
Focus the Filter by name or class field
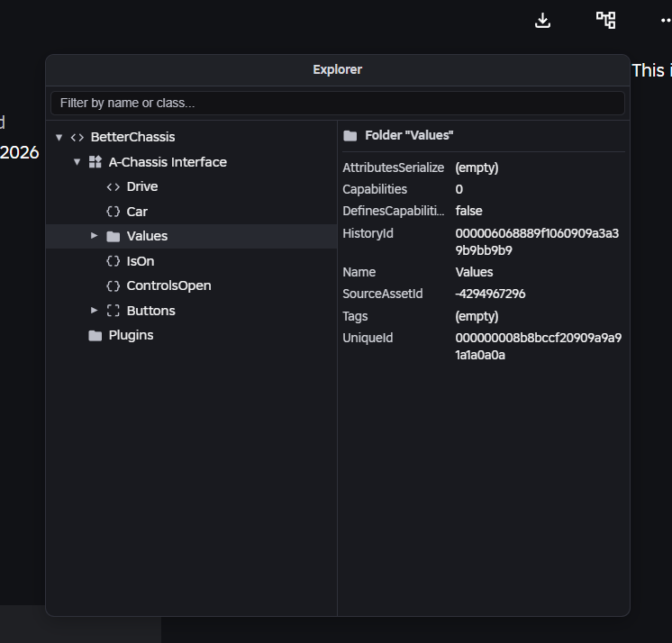[x=338, y=103]
